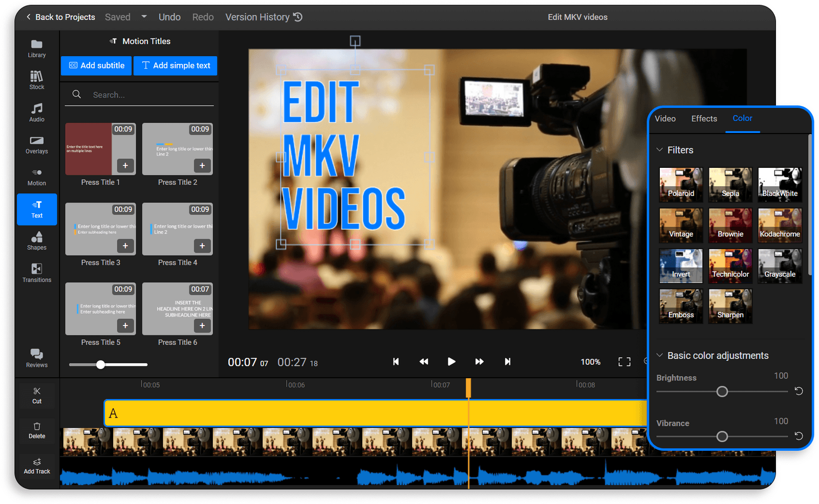This screenshot has height=504, width=819.
Task: Click Add simple text button
Action: point(176,65)
